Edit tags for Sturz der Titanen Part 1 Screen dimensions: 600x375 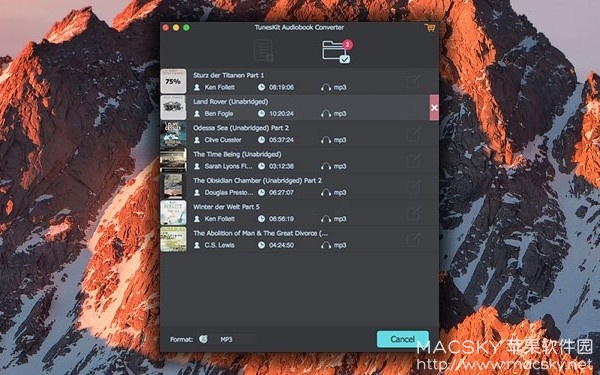(414, 81)
